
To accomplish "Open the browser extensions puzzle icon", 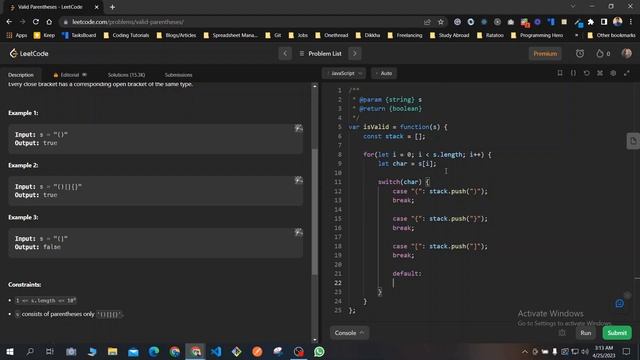I will (x=591, y=22).
